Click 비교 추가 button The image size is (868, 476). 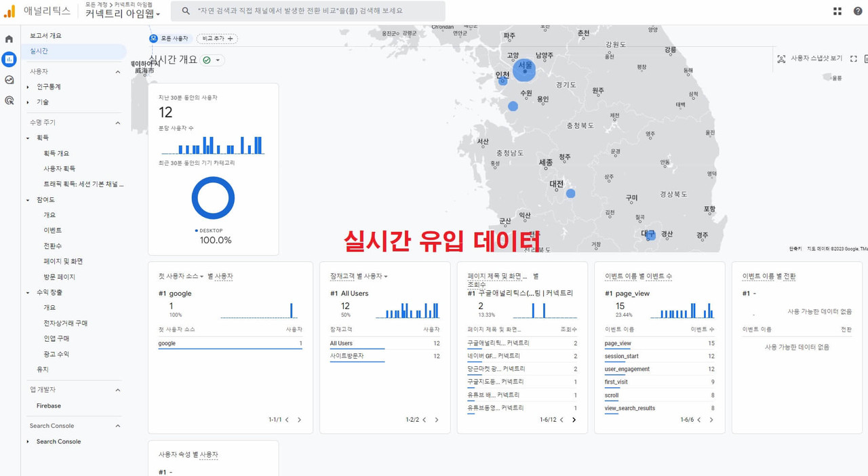tap(217, 39)
